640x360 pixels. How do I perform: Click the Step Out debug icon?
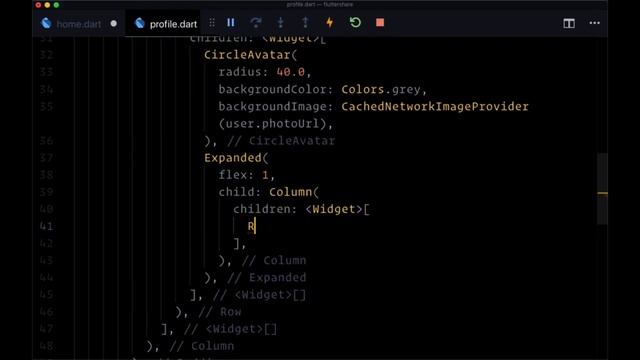pos(305,23)
